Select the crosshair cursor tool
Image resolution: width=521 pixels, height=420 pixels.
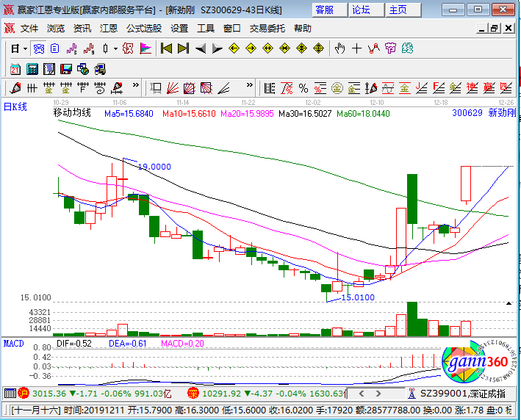click(x=356, y=48)
